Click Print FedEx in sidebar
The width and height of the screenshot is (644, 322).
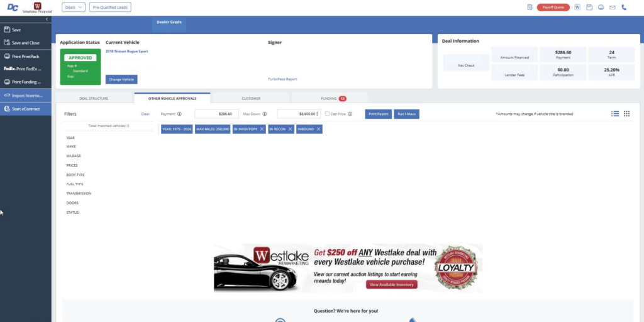25,69
